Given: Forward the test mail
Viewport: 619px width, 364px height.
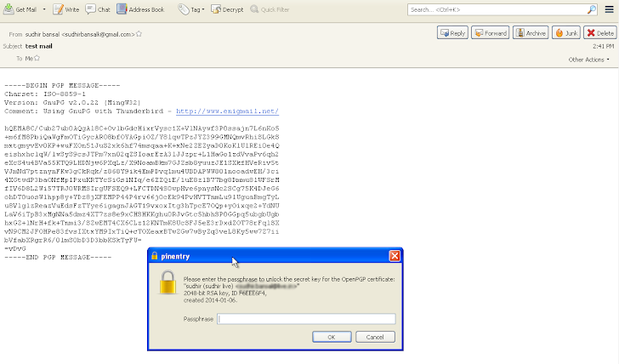Looking at the screenshot, I should 491,33.
